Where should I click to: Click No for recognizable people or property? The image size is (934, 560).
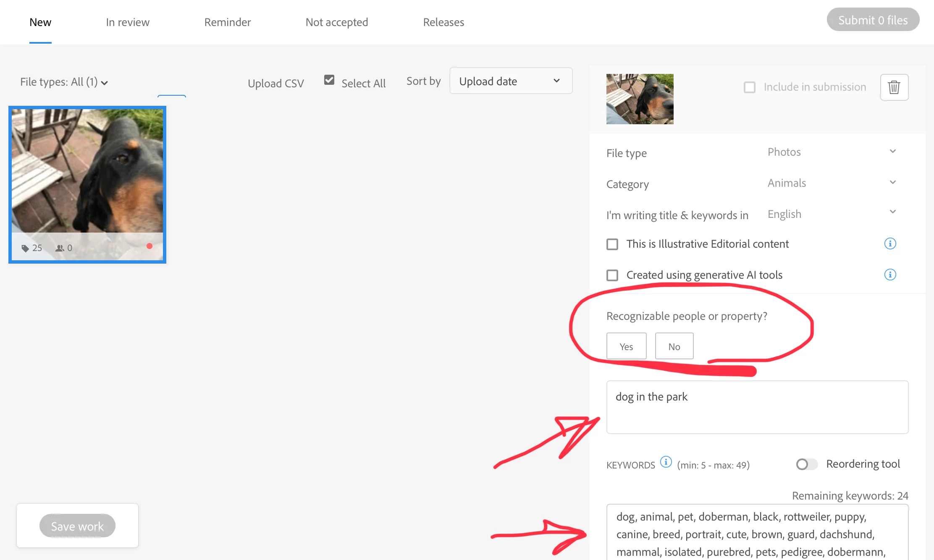coord(674,346)
